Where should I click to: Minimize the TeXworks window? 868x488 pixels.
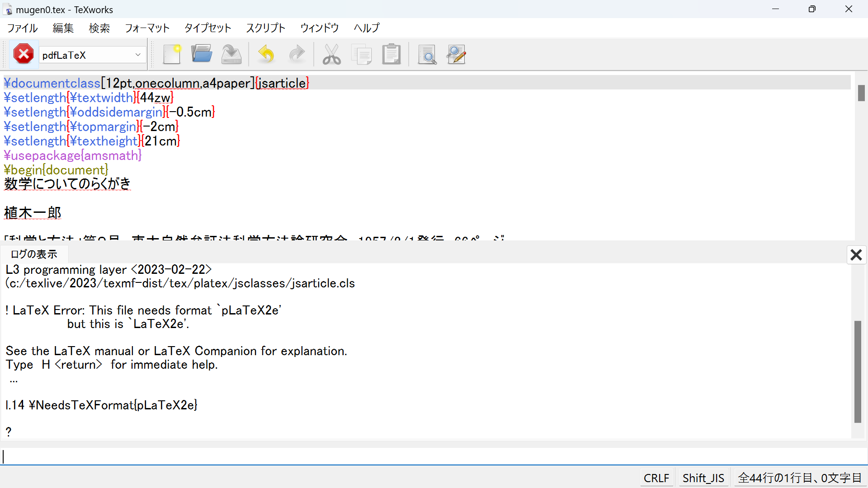point(776,9)
